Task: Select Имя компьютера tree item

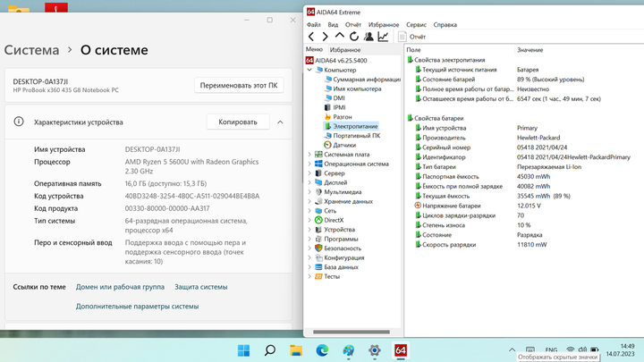Action: (352, 88)
